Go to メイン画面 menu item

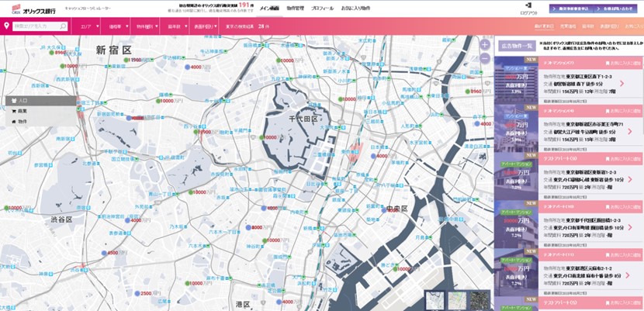(268, 9)
